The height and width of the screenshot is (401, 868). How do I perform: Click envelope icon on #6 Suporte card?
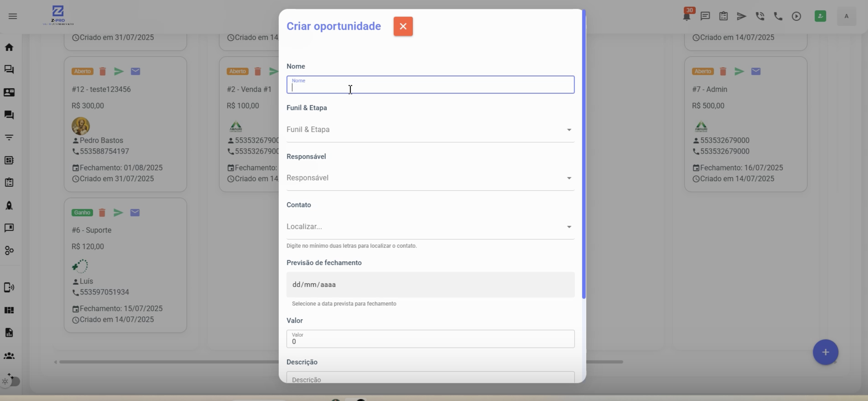coord(135,212)
